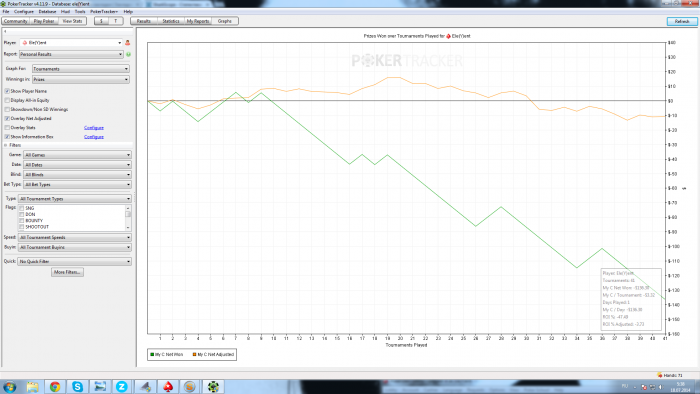Check the BOUNTY flag
This screenshot has width=700, height=394.
tap(21, 221)
